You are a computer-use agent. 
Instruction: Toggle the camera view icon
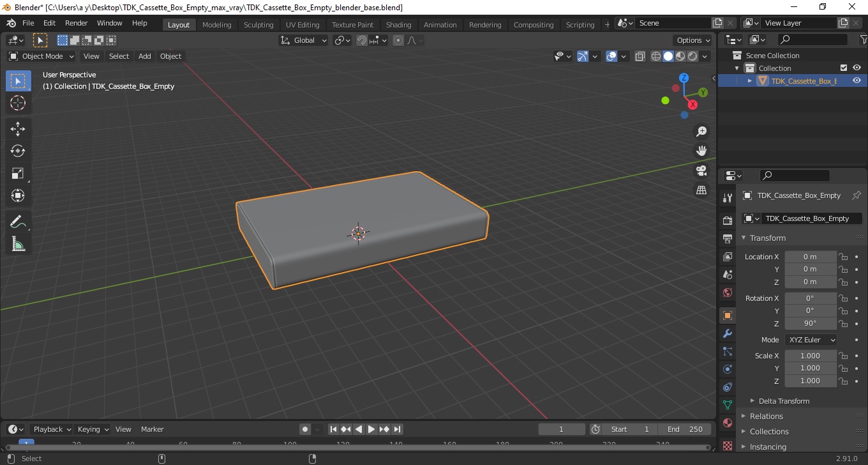[701, 171]
